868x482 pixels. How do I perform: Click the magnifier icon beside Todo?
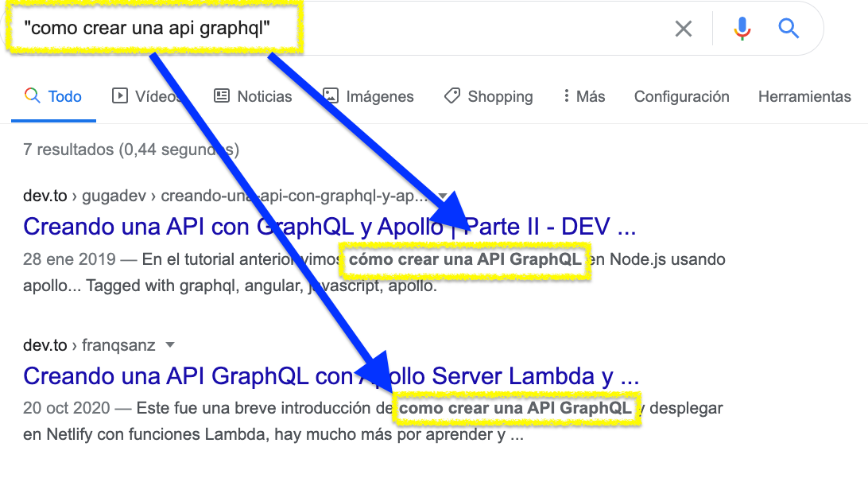[x=33, y=95]
